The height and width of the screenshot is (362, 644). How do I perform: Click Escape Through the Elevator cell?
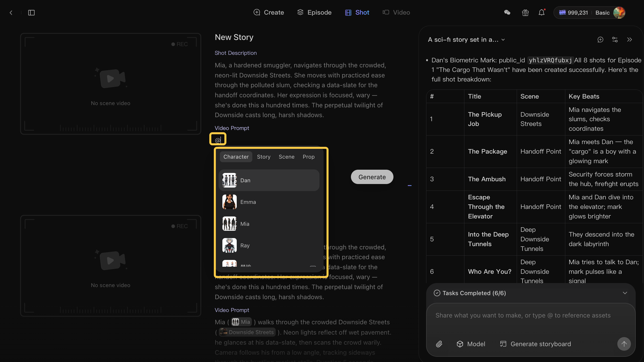(490, 207)
